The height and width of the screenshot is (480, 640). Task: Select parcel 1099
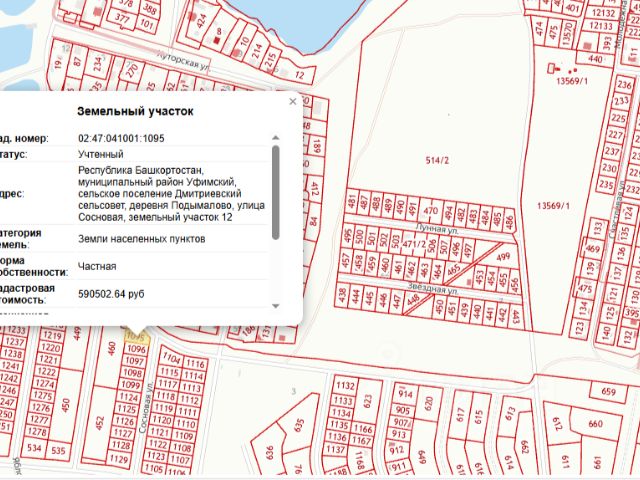(x=131, y=385)
